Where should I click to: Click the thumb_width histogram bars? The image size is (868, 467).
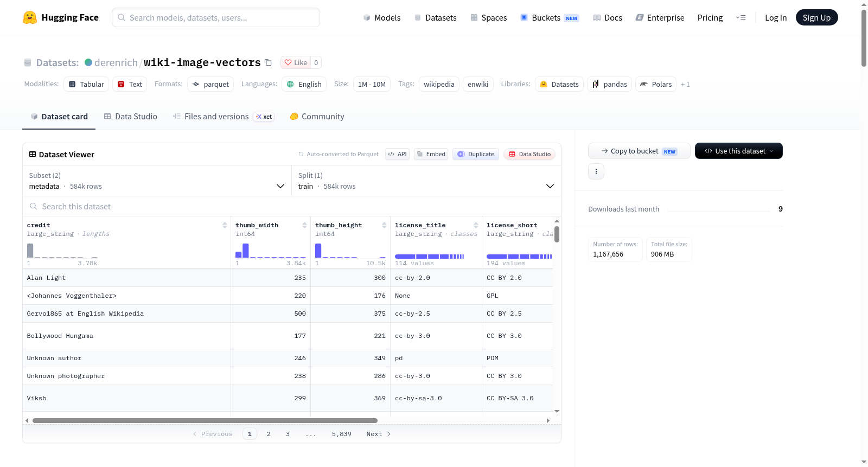click(x=271, y=251)
